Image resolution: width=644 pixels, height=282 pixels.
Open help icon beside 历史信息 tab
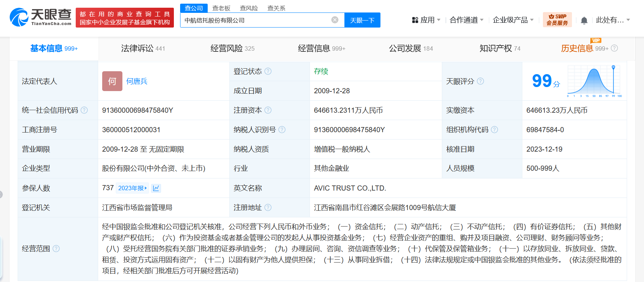tap(615, 48)
